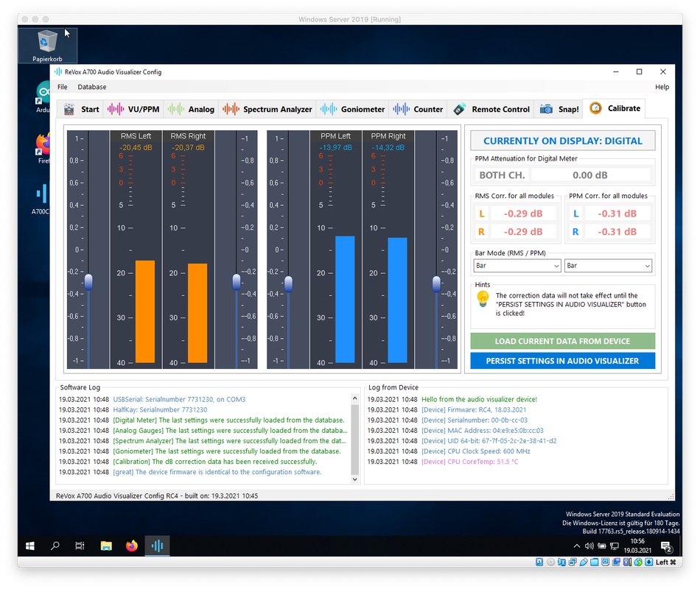Open the PPM bar mode dropdown

pos(608,266)
